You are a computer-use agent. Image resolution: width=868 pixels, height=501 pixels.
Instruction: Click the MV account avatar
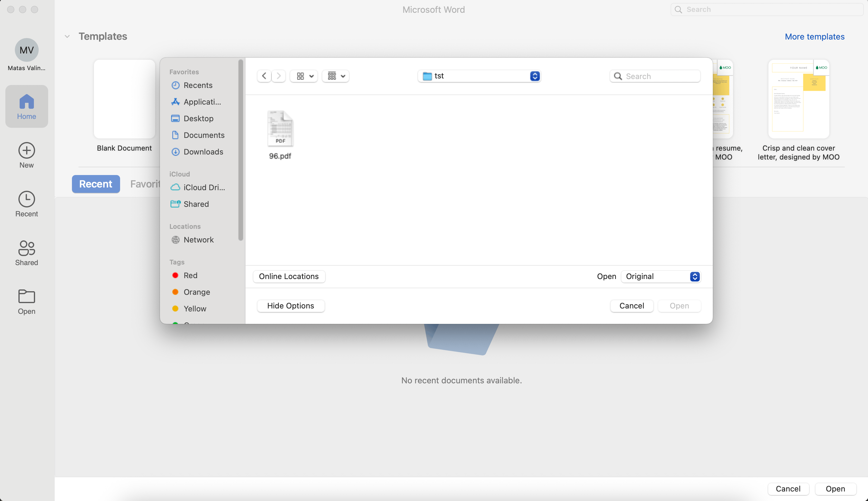26,50
